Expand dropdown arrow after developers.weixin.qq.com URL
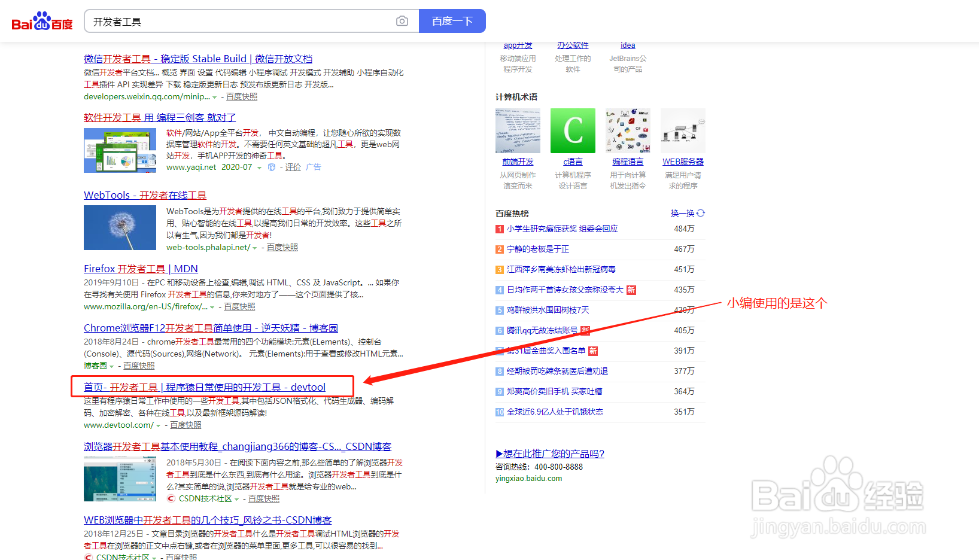Image resolution: width=979 pixels, height=560 pixels. coord(215,97)
